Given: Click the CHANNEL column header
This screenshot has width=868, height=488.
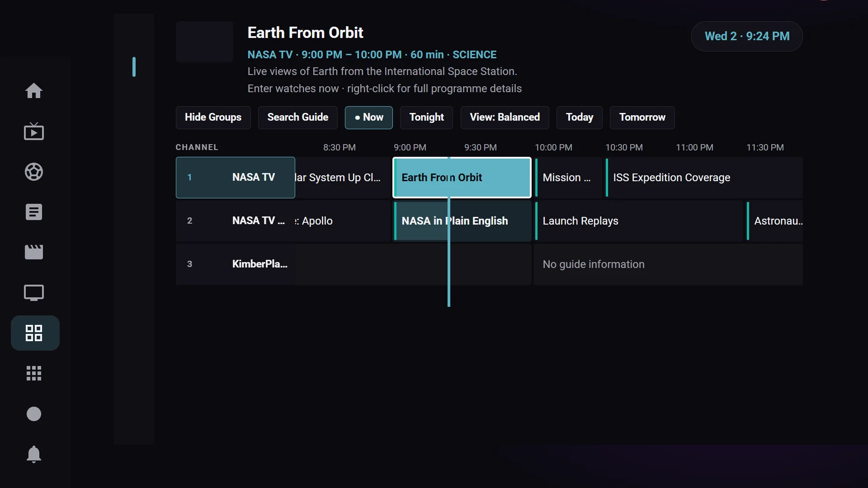Looking at the screenshot, I should coord(197,147).
